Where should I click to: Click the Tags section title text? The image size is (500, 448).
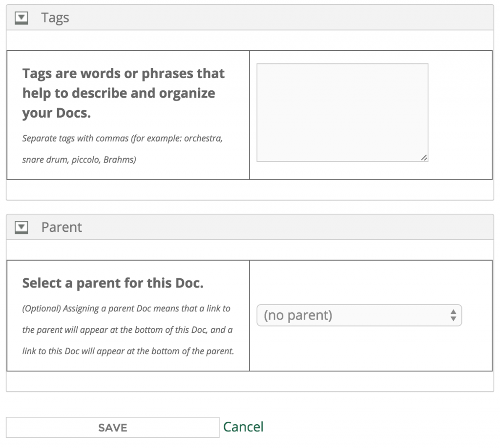[x=55, y=18]
